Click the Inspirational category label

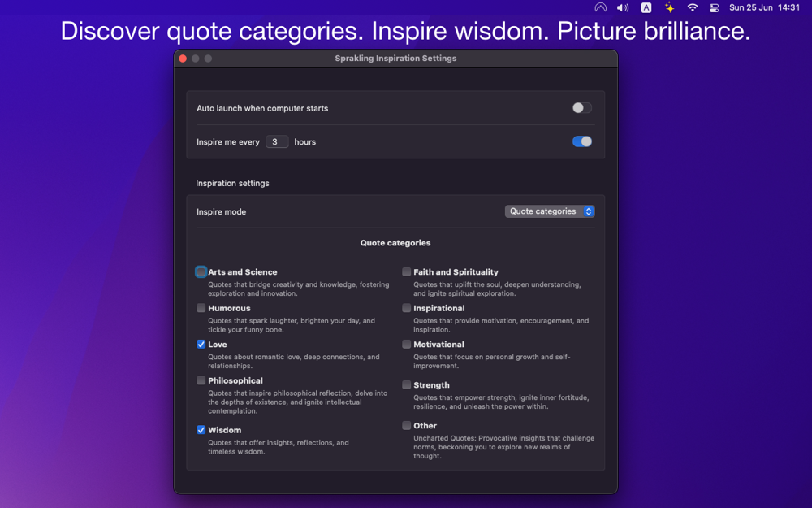[438, 308]
